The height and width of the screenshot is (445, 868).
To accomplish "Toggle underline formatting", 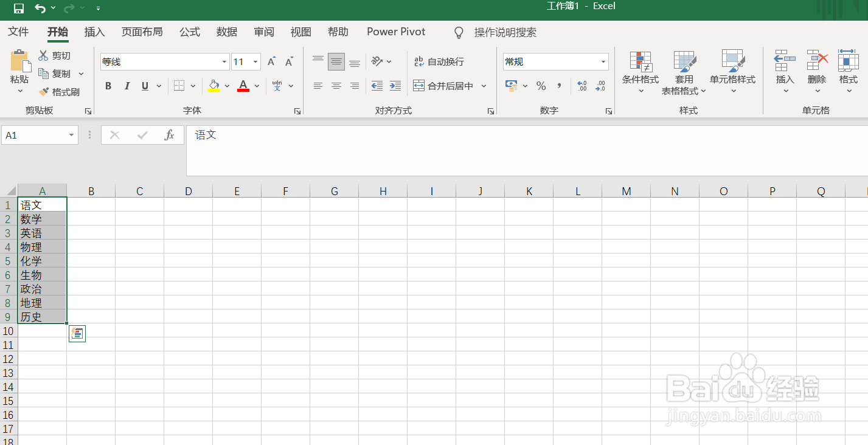I will [145, 86].
